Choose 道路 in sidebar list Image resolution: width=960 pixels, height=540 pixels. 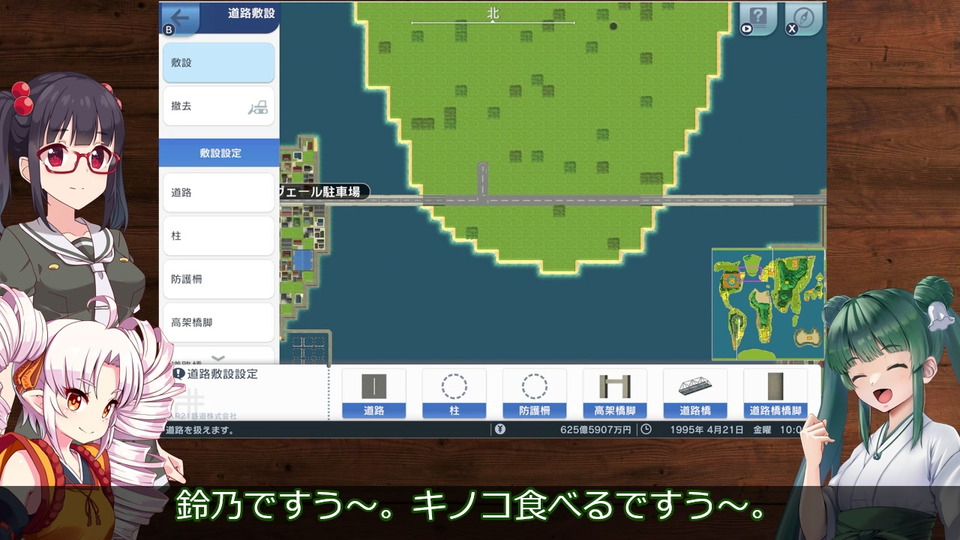[219, 192]
